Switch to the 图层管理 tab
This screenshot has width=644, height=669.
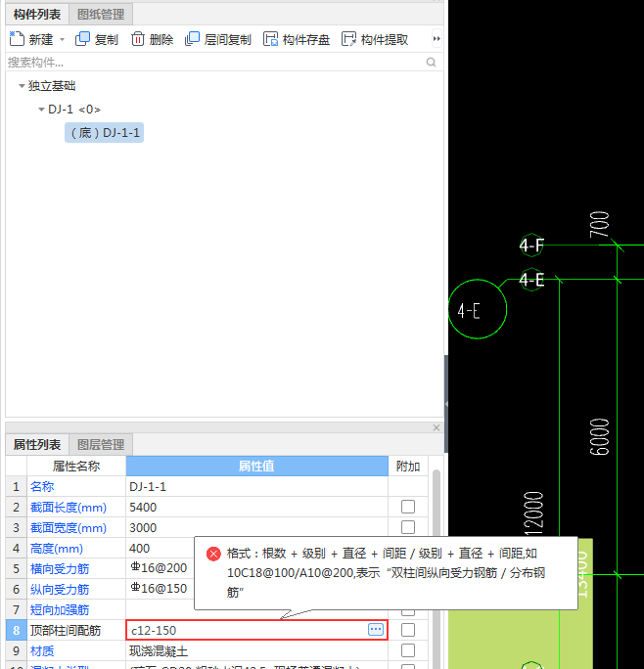(x=101, y=445)
